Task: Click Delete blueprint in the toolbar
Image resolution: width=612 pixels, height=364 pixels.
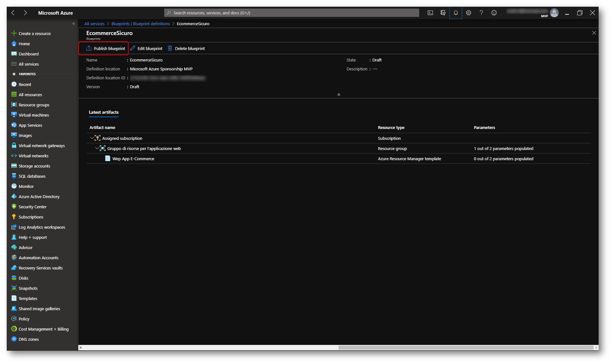Action: pyautogui.click(x=186, y=48)
